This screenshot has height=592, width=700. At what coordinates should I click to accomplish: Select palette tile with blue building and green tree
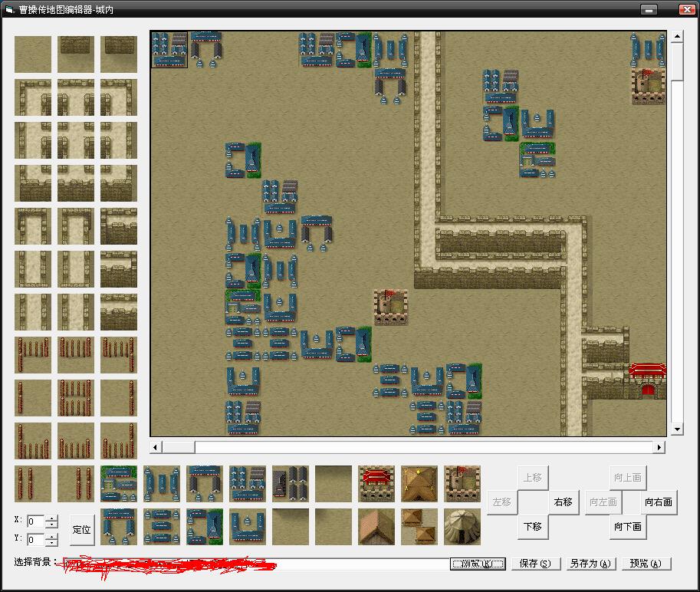[205, 527]
